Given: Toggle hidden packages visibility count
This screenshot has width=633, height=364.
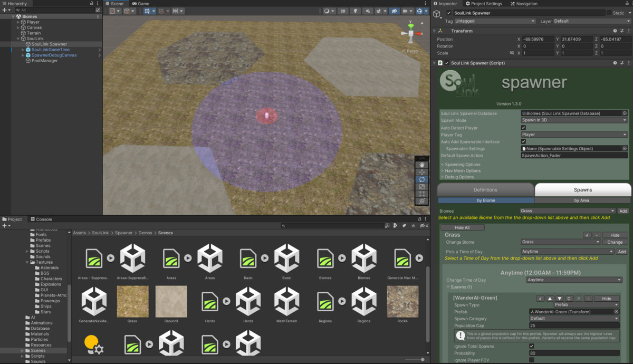Looking at the screenshot, I should tap(423, 226).
